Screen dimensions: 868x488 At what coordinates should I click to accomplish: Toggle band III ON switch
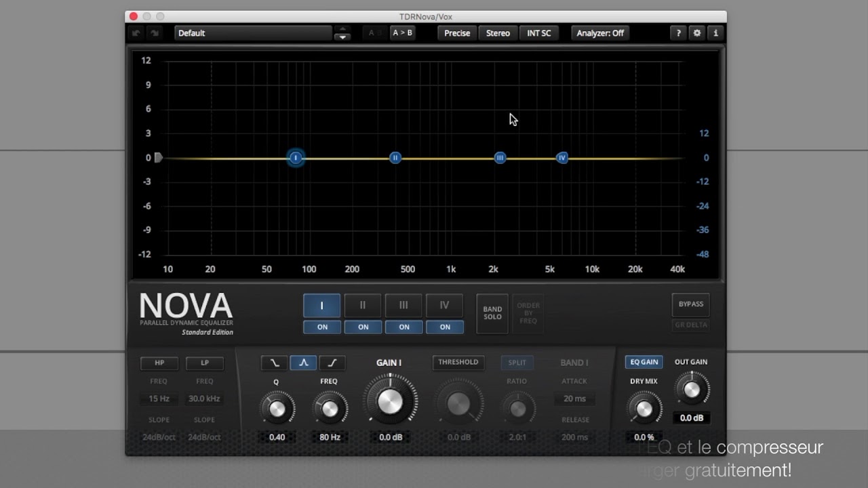pyautogui.click(x=403, y=327)
